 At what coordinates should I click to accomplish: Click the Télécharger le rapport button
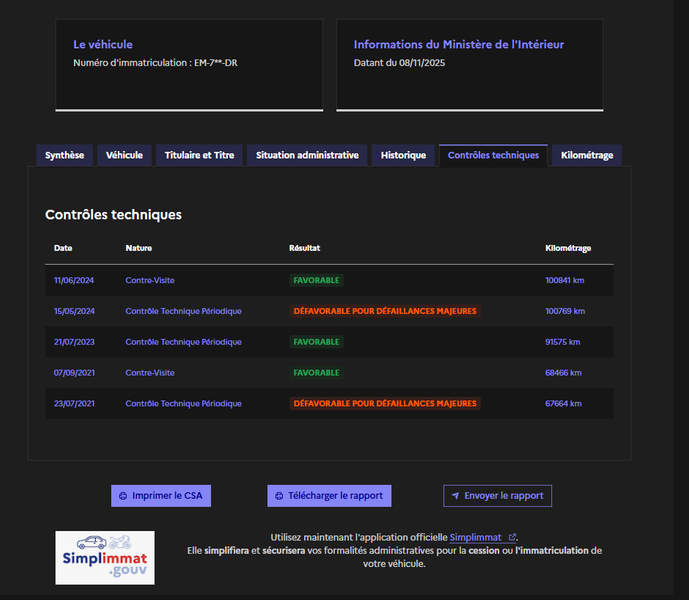[329, 496]
